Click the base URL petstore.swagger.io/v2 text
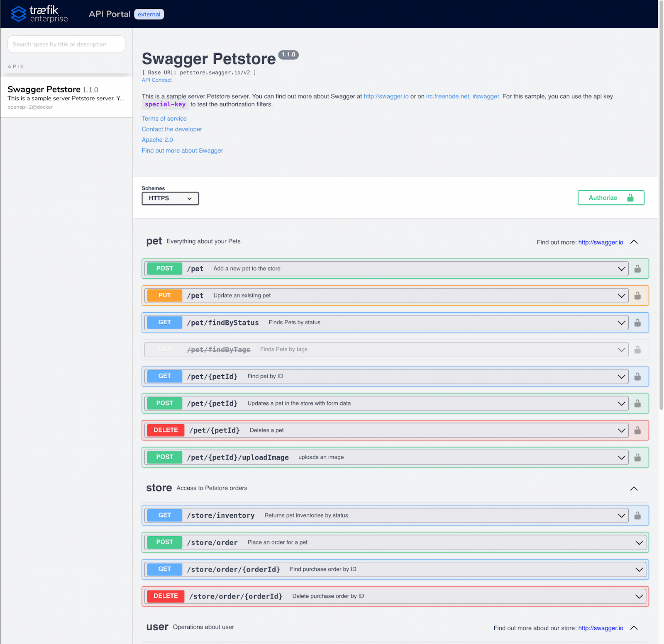Image resolution: width=664 pixels, height=644 pixels. coord(215,73)
